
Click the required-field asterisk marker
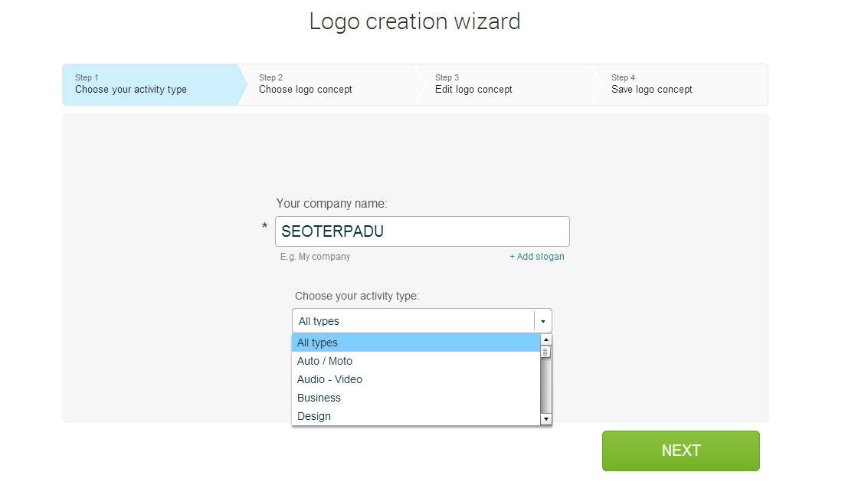(265, 228)
